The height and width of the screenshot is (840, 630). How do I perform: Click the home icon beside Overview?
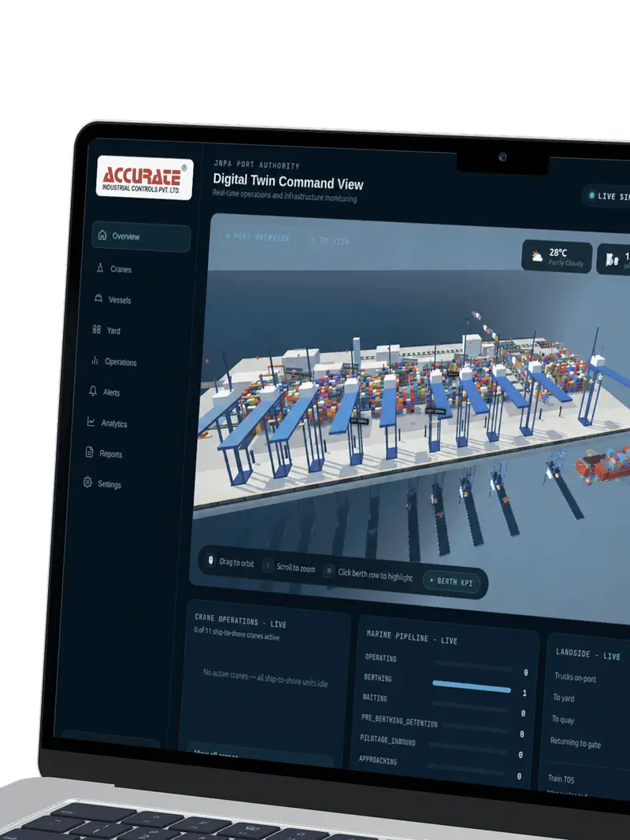pyautogui.click(x=102, y=235)
